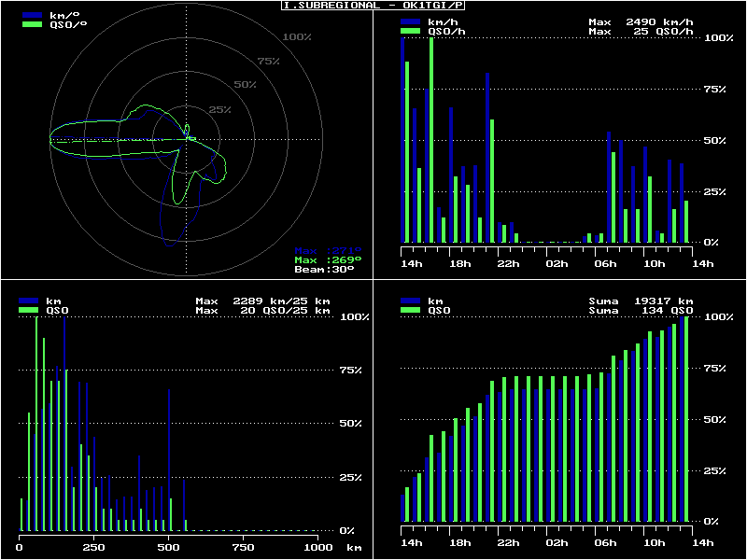747x560 pixels.
Task: Click the 22h tick on hourly rate chart
Action: click(509, 264)
